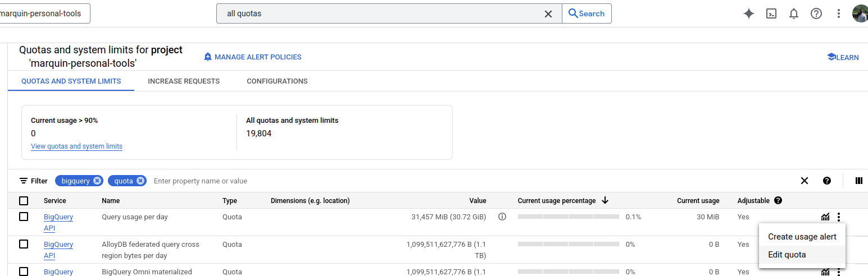868x276 pixels.
Task: Click the Filter icon label
Action: coord(33,181)
